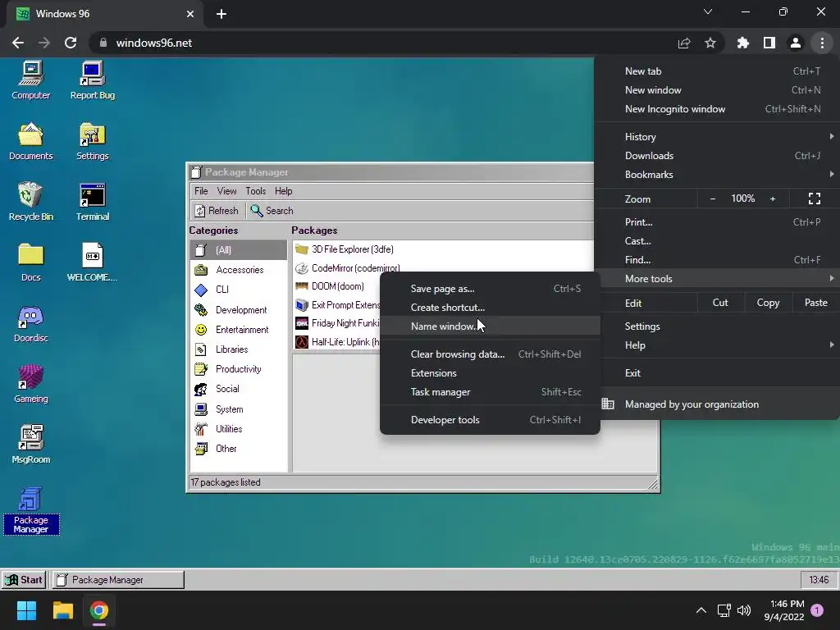
Task: Select the Utilities category
Action: pyautogui.click(x=239, y=429)
